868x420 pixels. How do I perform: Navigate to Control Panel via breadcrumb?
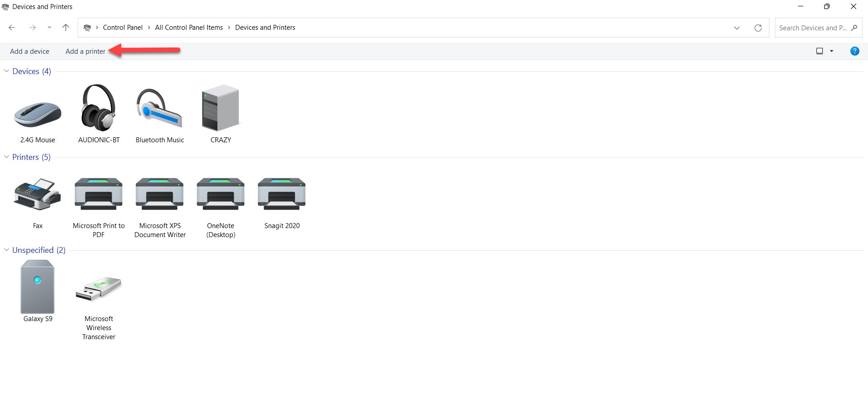pos(123,27)
